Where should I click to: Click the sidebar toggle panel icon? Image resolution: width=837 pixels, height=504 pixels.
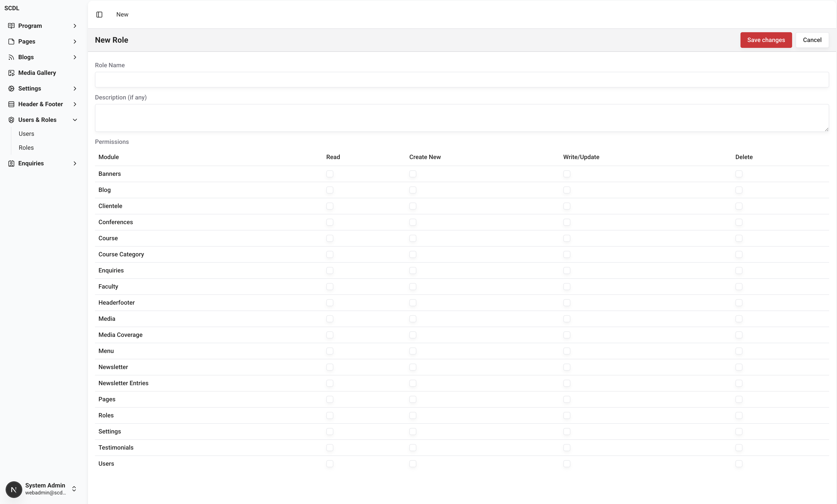pyautogui.click(x=99, y=15)
